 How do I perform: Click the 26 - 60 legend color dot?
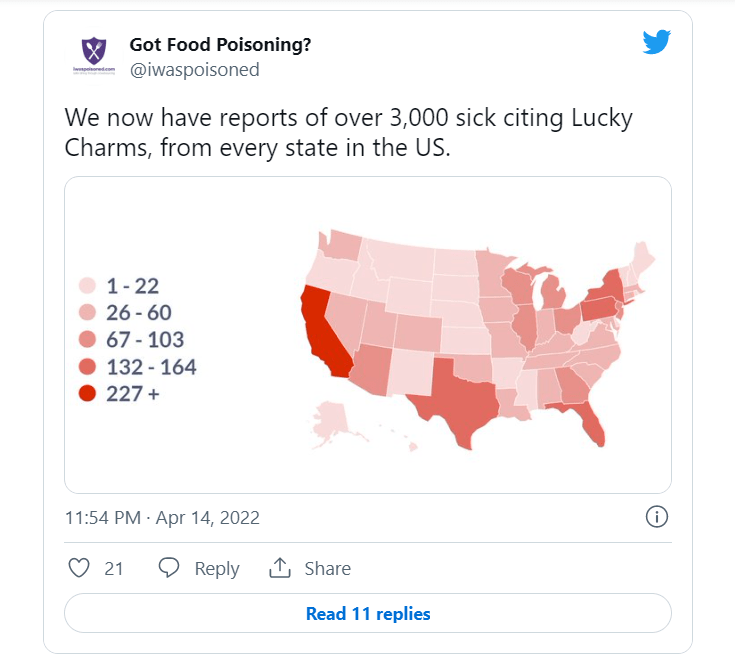pos(87,313)
